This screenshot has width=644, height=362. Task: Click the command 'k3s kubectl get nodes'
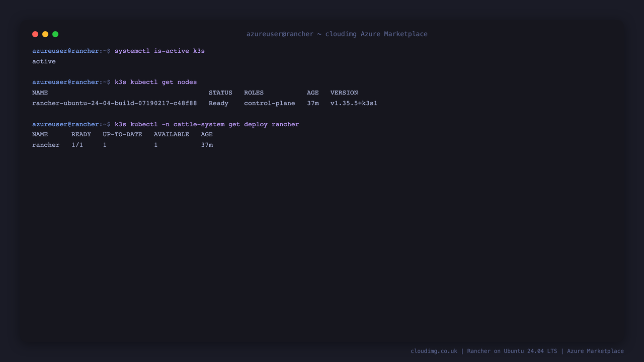(x=156, y=82)
